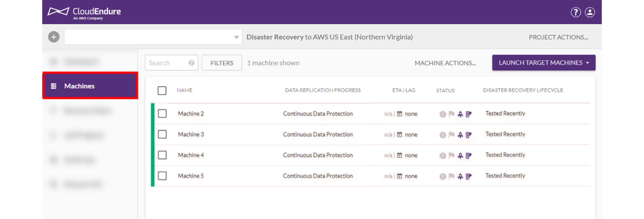Click the calendar lag icon for Machine 4

(399, 155)
